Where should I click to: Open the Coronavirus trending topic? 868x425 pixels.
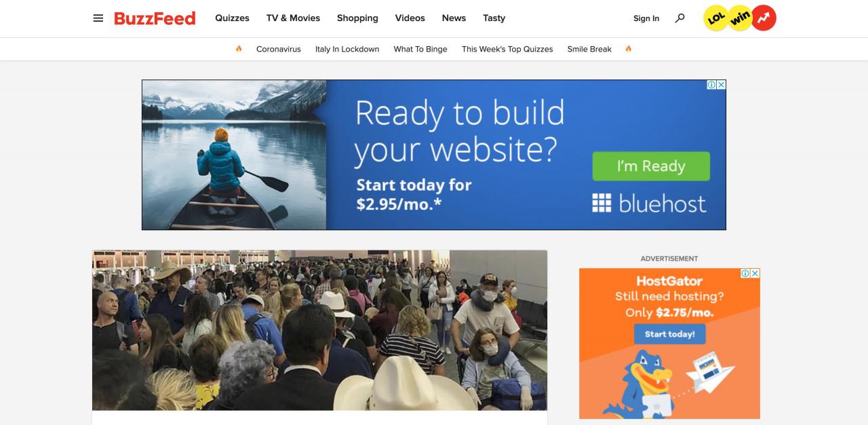point(279,49)
